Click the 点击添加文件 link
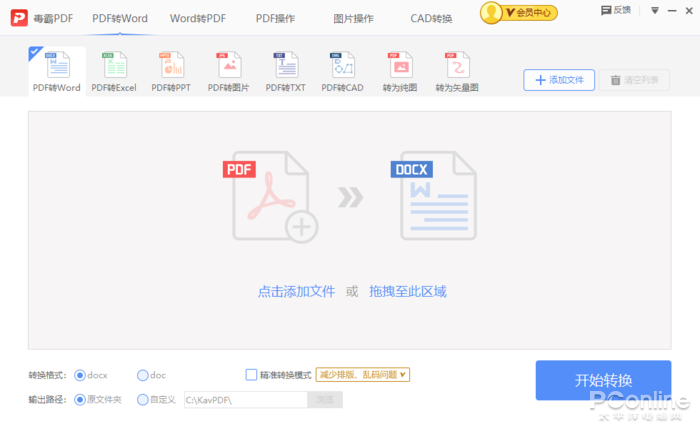The width and height of the screenshot is (700, 429). point(296,292)
